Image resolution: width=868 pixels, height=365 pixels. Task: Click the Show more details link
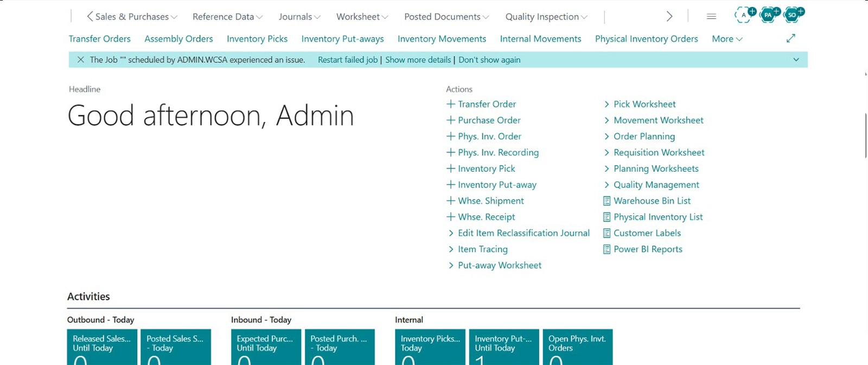(418, 60)
